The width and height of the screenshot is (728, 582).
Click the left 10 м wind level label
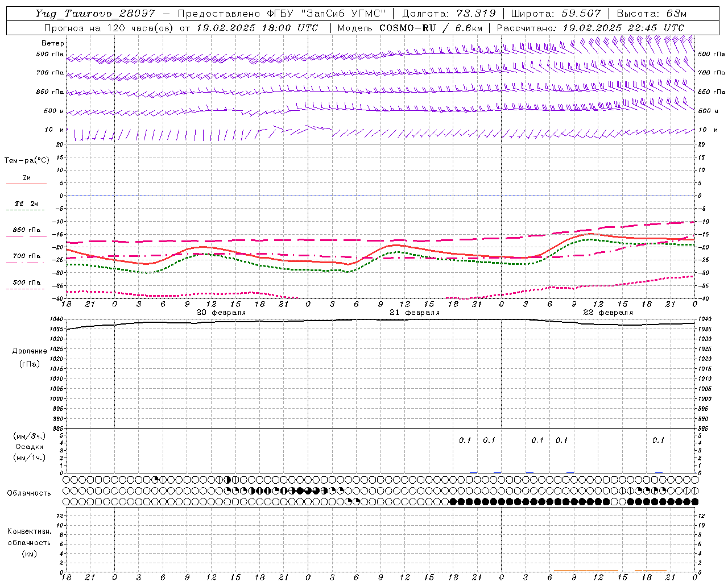pos(54,130)
